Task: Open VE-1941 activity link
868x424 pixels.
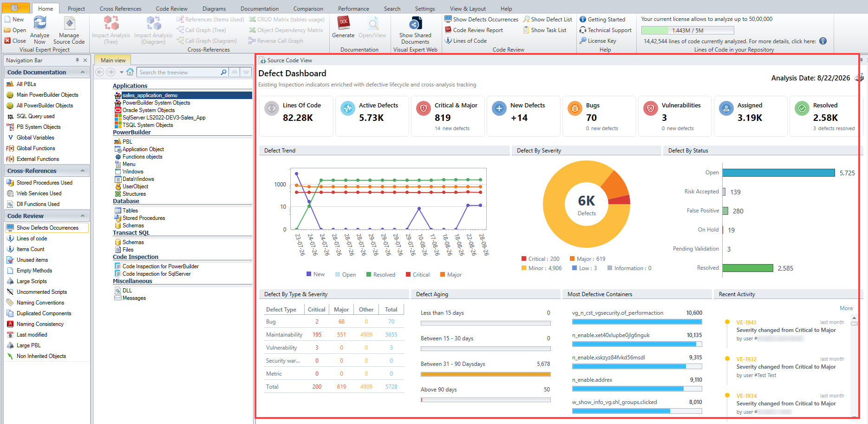Action: click(x=746, y=323)
